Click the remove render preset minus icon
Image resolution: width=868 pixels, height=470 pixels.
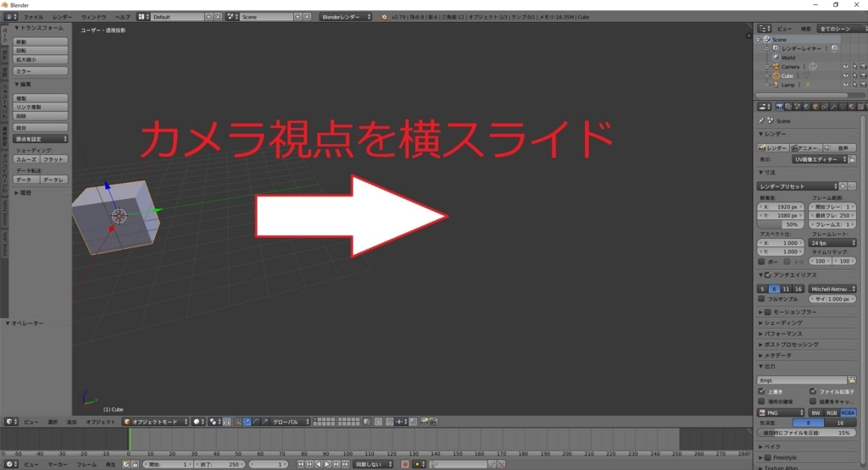point(851,186)
